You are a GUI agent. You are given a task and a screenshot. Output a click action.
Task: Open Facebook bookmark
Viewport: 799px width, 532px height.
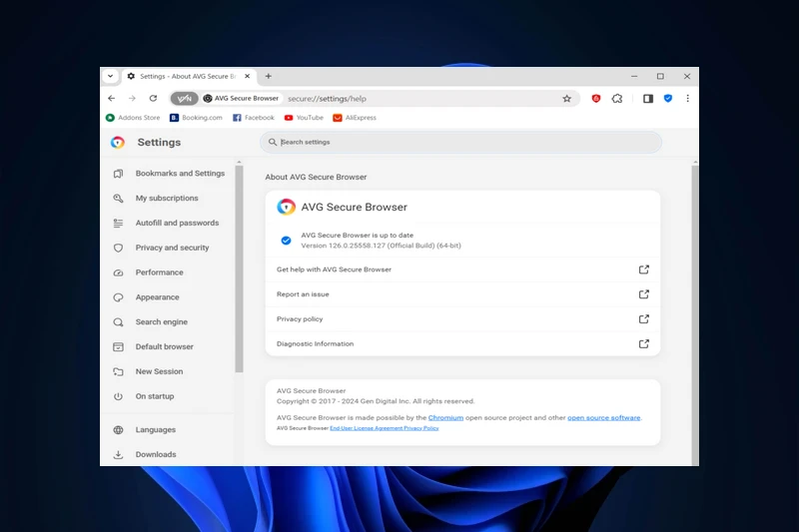(x=254, y=118)
